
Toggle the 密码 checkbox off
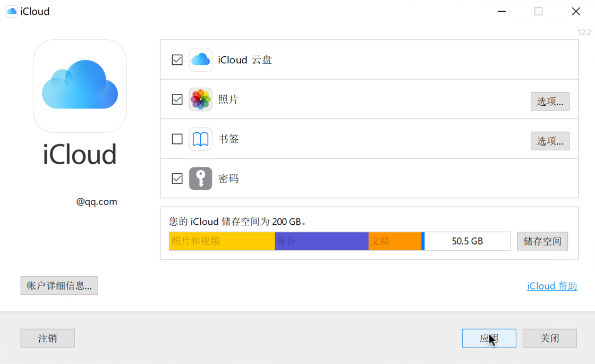tap(177, 179)
